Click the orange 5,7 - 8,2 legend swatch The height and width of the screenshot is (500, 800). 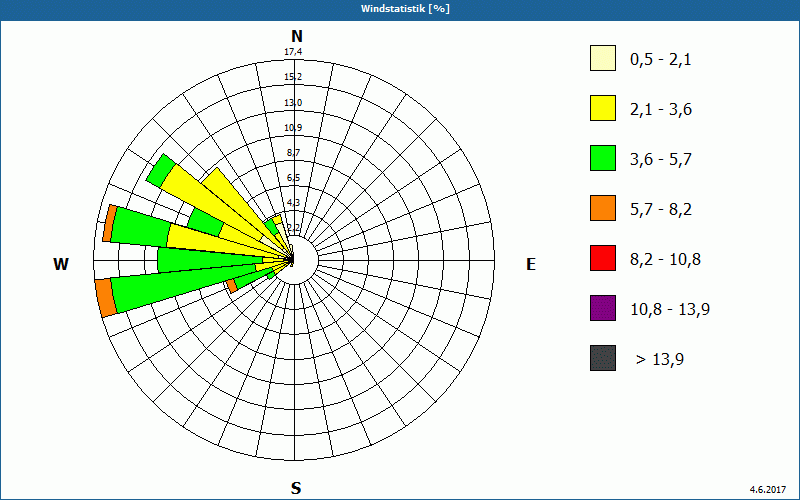click(x=603, y=208)
